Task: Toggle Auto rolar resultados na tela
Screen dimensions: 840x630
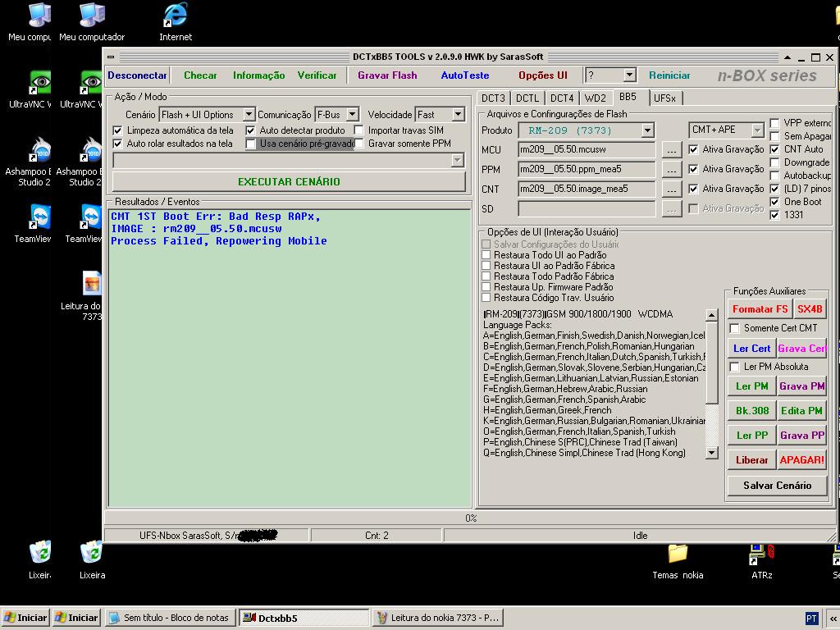Action: pos(118,144)
